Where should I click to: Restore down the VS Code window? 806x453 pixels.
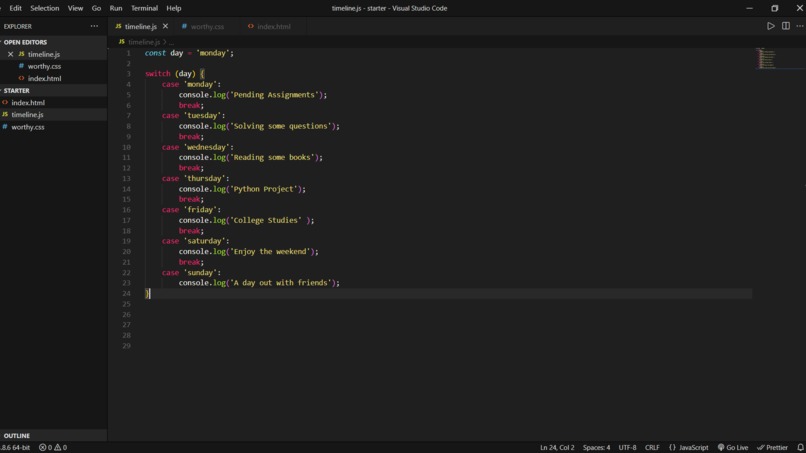click(774, 8)
